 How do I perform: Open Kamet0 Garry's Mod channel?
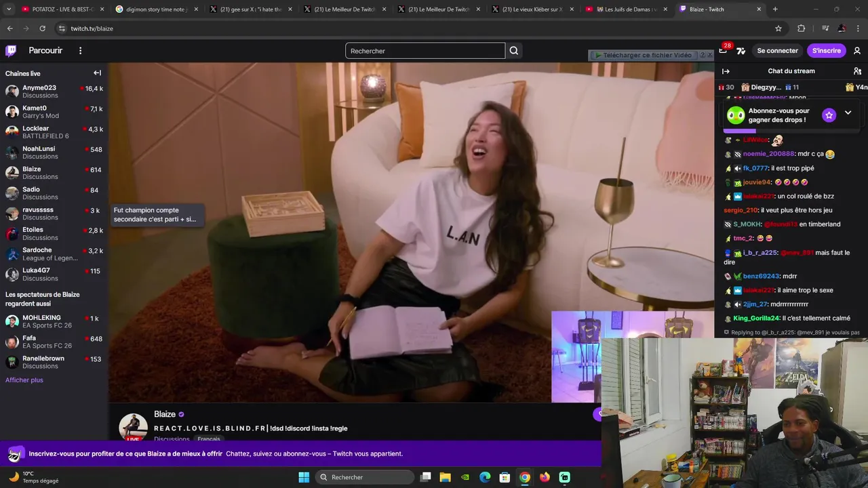coord(54,112)
